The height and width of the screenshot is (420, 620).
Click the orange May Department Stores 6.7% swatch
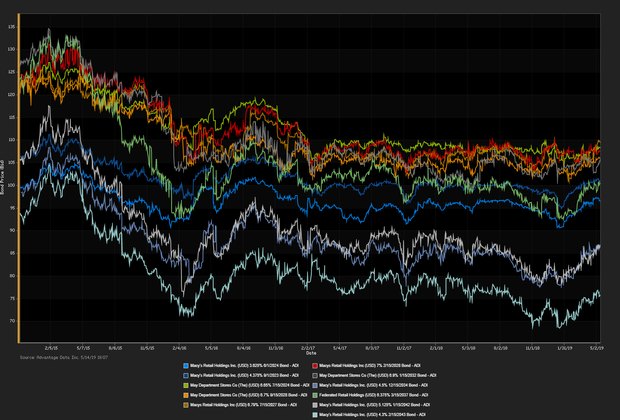click(186, 395)
